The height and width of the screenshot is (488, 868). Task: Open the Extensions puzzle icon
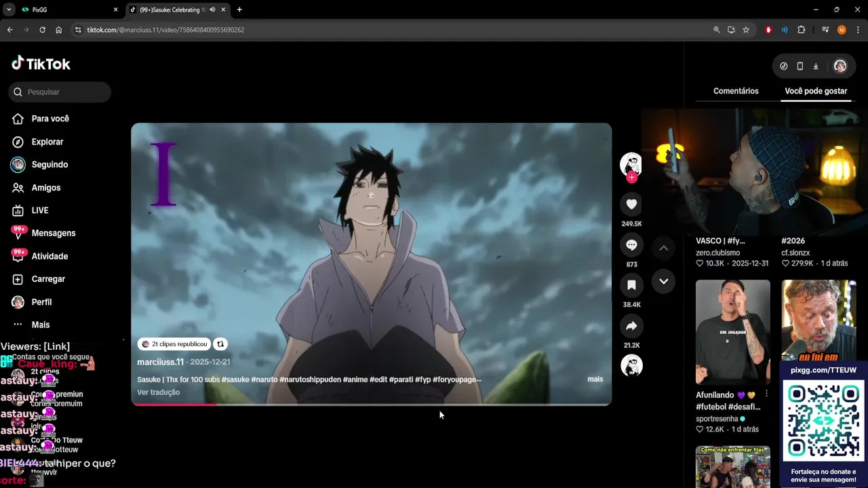point(801,30)
